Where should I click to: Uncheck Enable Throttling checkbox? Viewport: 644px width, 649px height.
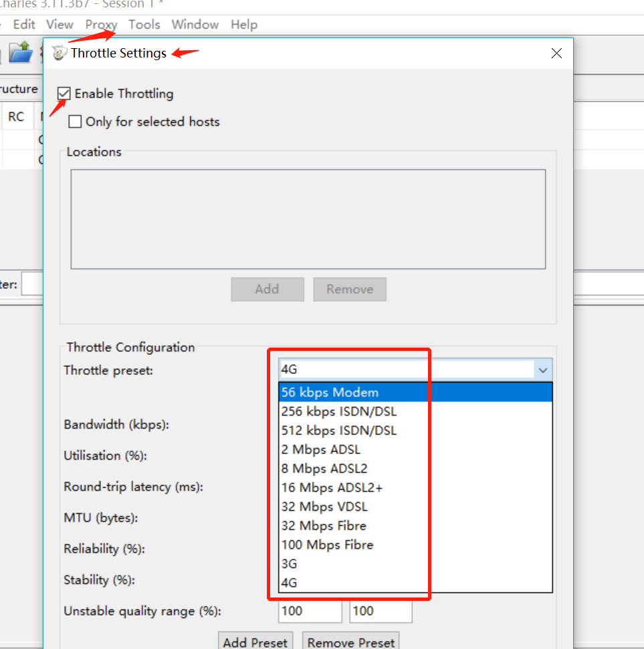(64, 94)
